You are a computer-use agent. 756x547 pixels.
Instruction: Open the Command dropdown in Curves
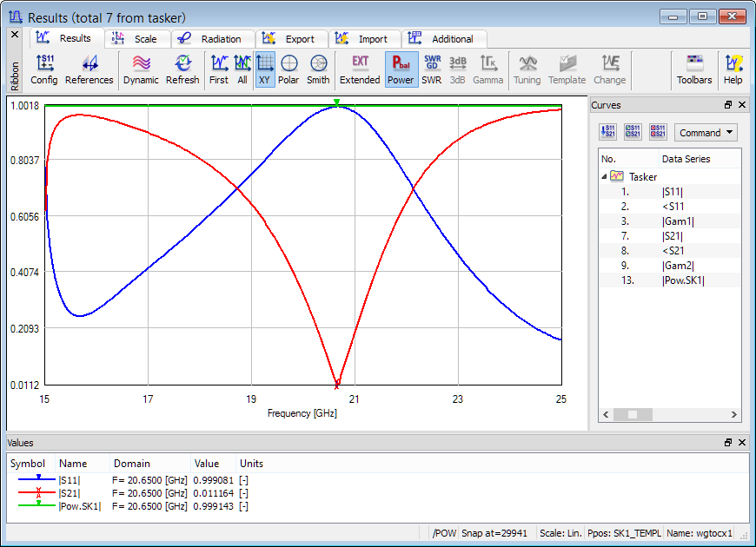tap(706, 133)
